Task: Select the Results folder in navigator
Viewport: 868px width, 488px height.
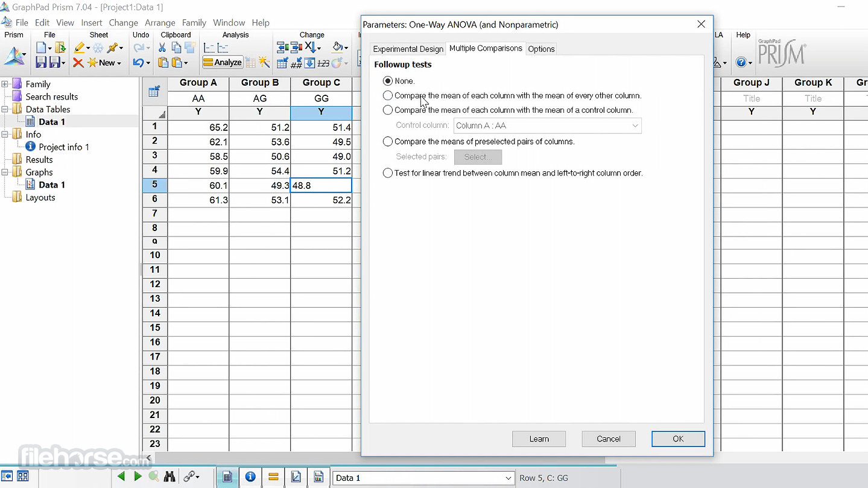Action: pos(39,159)
